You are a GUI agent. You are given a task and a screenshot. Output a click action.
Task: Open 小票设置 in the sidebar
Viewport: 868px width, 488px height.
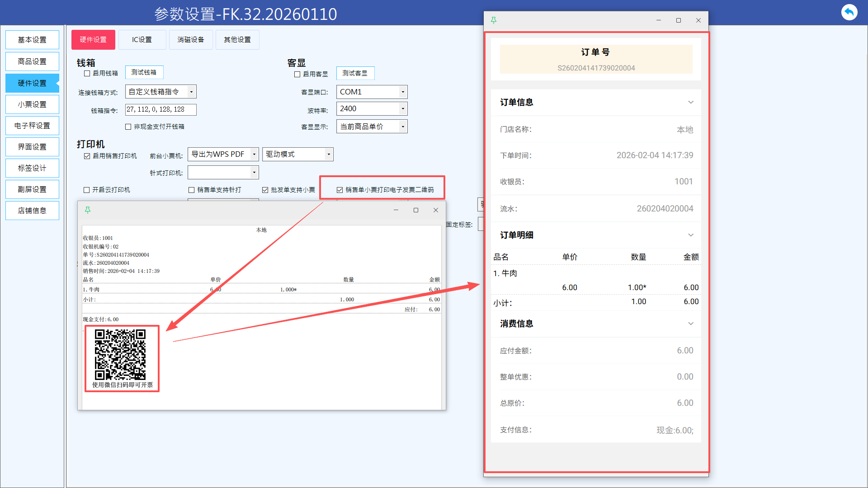coord(32,104)
